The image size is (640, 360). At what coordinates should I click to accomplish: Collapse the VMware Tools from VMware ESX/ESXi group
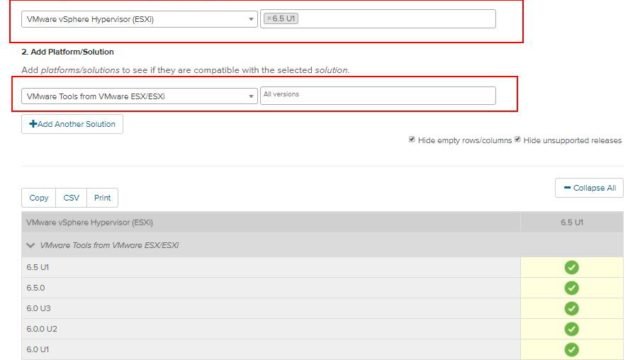pos(31,245)
